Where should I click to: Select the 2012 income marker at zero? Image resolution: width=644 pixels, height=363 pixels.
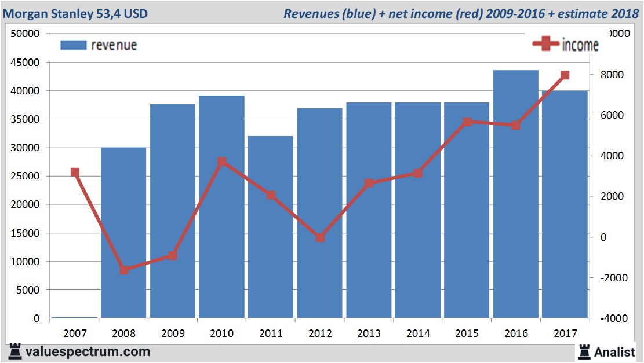(x=320, y=237)
